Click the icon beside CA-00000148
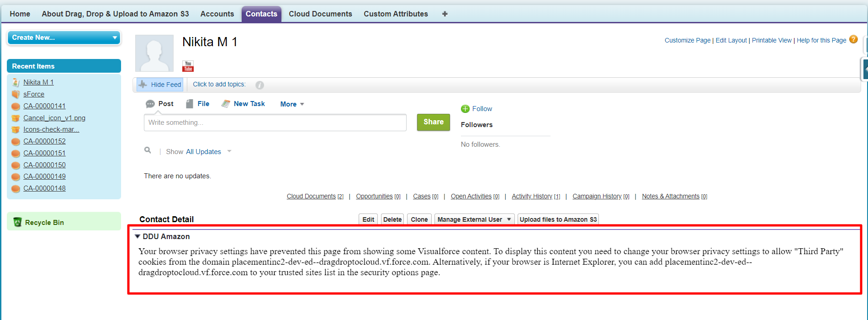 point(16,188)
